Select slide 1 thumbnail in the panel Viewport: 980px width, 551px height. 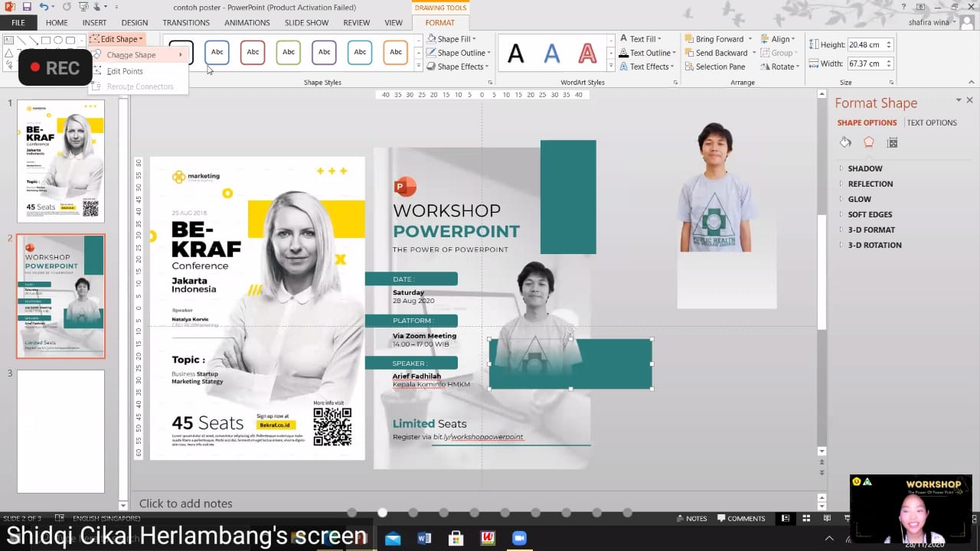coord(60,161)
